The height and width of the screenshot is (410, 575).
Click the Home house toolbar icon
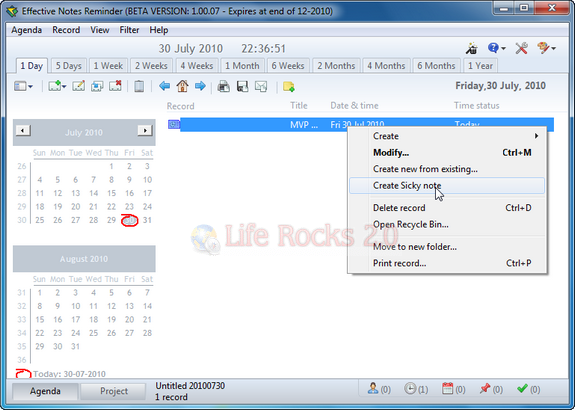[x=182, y=86]
